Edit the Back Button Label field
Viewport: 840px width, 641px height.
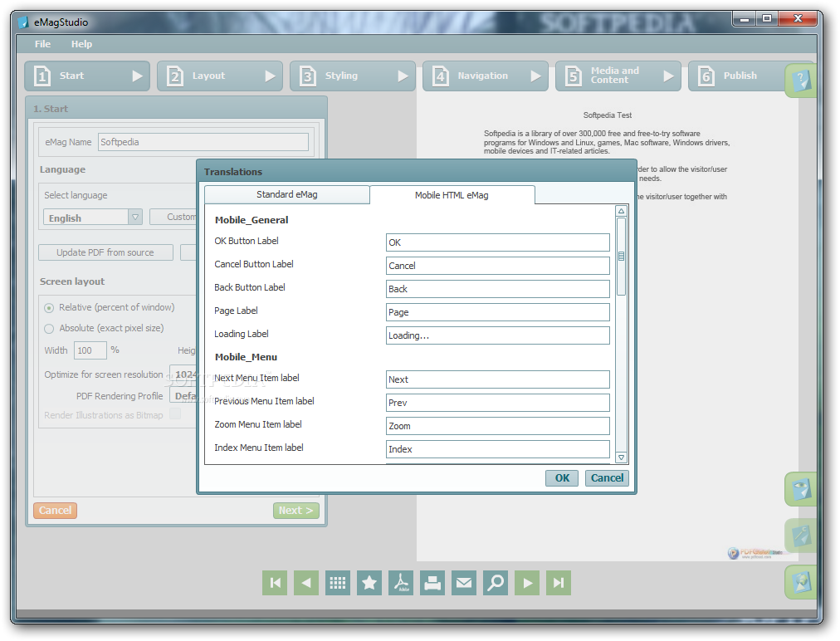498,289
